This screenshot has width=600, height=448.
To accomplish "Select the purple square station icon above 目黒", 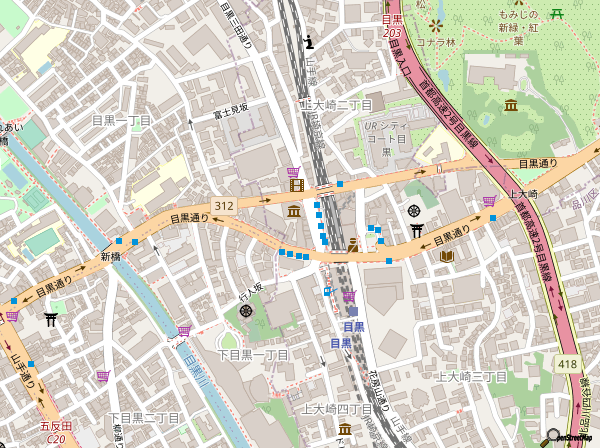I will [353, 311].
